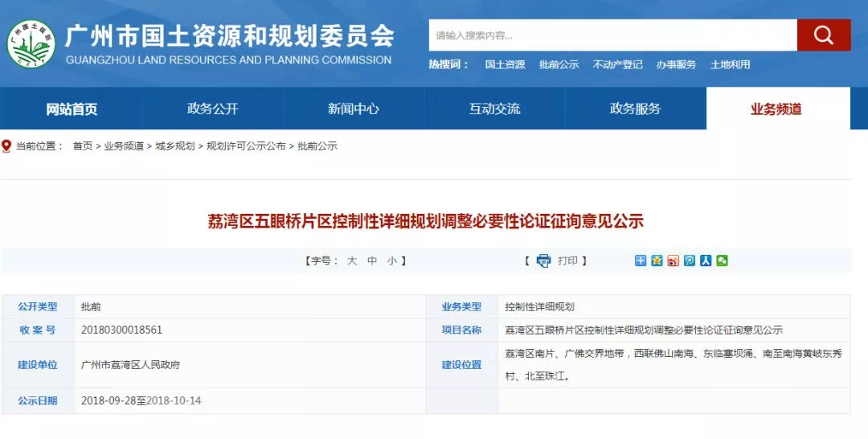Share to Renren icon
This screenshot has height=439, width=868.
pos(706,261)
